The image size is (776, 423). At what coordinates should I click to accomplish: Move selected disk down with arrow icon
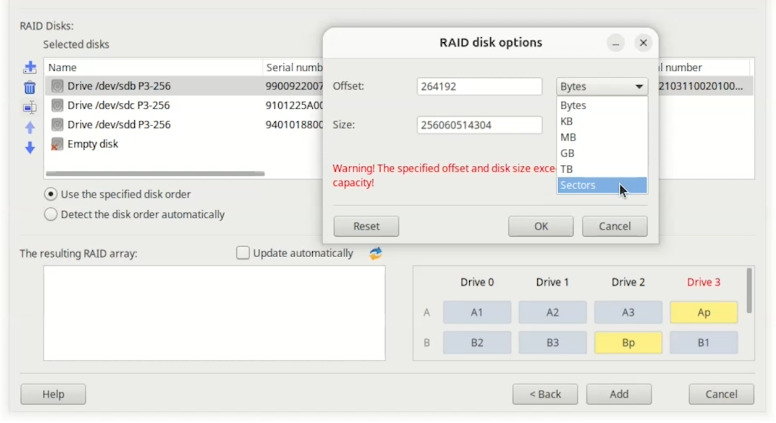(x=30, y=147)
